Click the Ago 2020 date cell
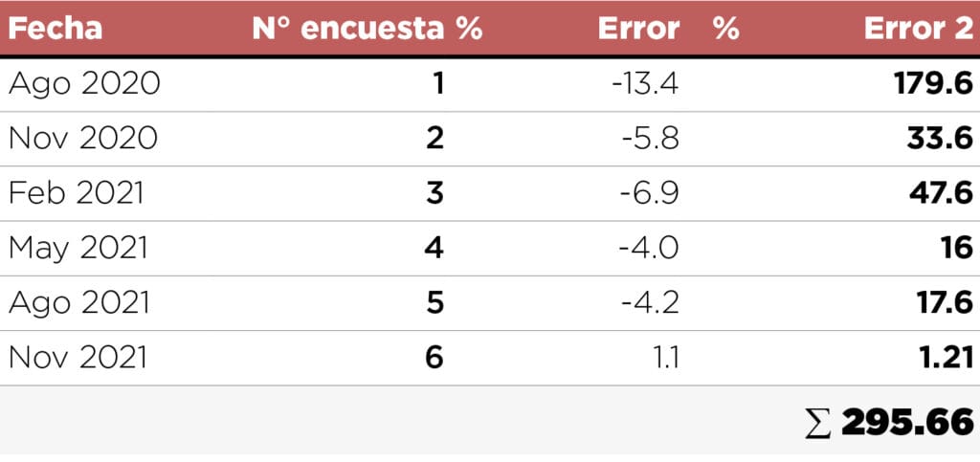The width and height of the screenshot is (980, 462). [84, 84]
